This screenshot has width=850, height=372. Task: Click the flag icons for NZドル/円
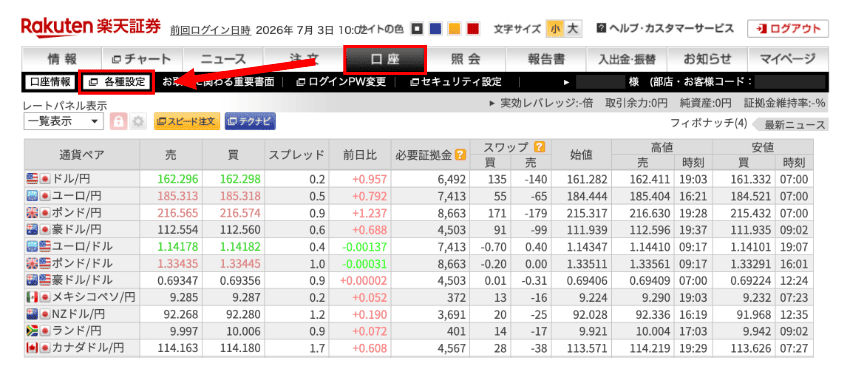pos(37,314)
